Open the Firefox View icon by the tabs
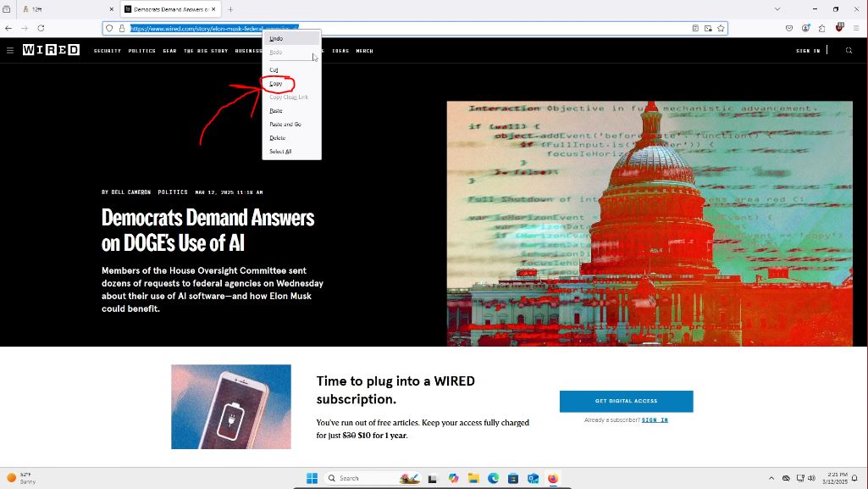This screenshot has height=489, width=868. pyautogui.click(x=7, y=9)
